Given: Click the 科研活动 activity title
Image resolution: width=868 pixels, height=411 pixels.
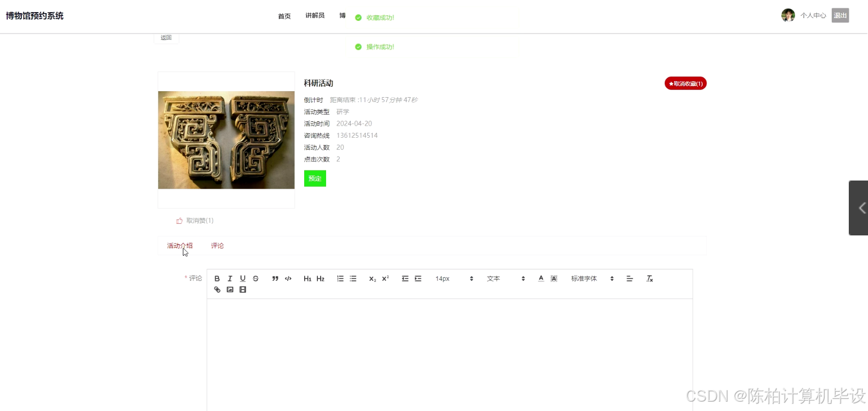Looking at the screenshot, I should pyautogui.click(x=318, y=83).
